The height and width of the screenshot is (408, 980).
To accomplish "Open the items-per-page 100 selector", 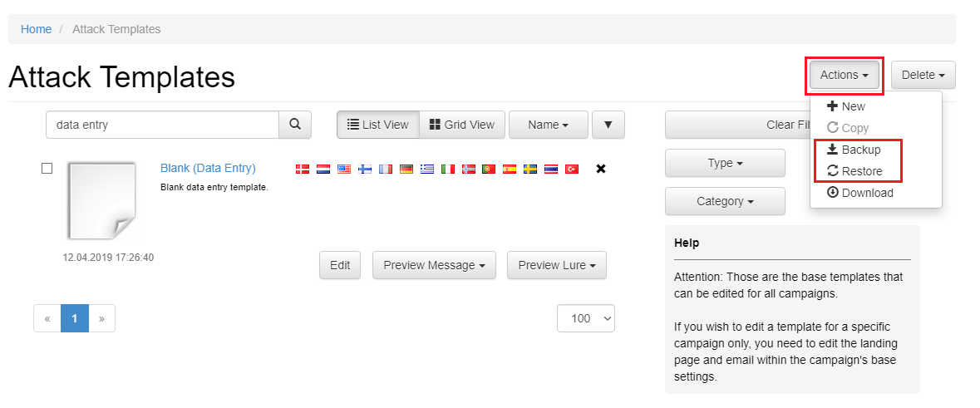I will tap(586, 318).
